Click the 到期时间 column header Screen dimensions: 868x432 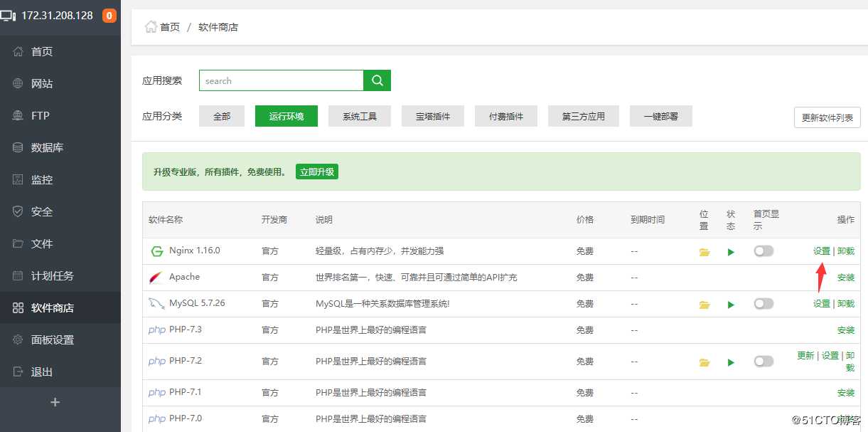tap(648, 220)
